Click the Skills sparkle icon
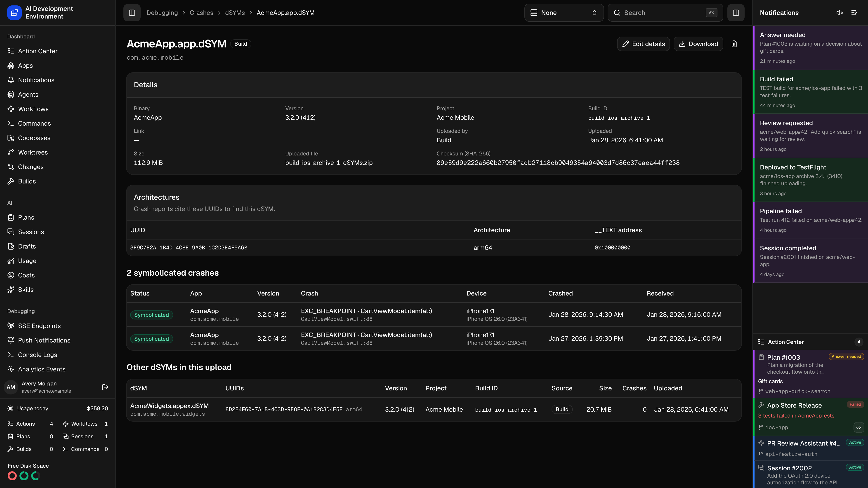868x488 pixels. (x=11, y=290)
